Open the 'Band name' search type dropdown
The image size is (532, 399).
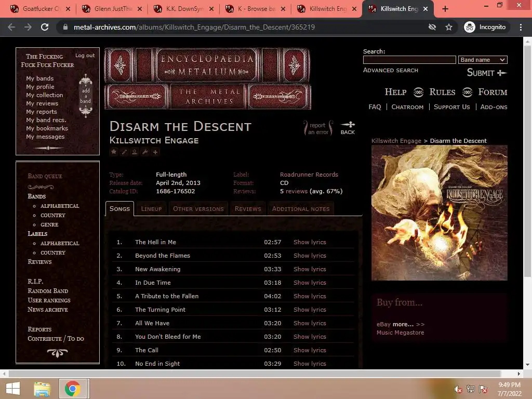coord(483,60)
